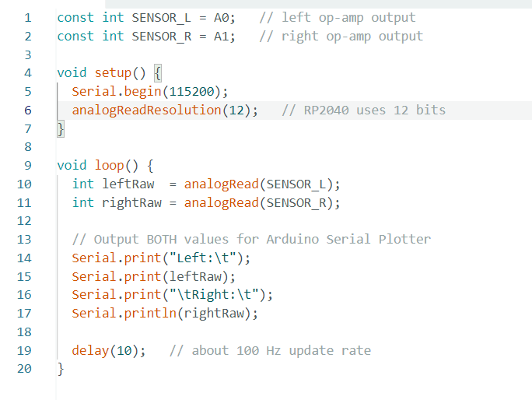Viewport: 532px width, 400px height.
Task: Click the "RP2040 uses 12 bits" comment
Action: [x=364, y=110]
